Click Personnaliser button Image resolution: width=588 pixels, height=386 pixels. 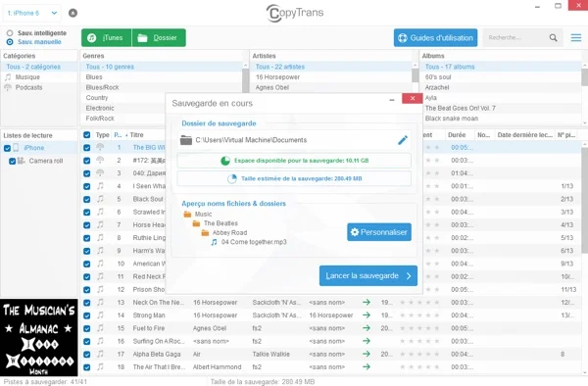click(x=379, y=232)
